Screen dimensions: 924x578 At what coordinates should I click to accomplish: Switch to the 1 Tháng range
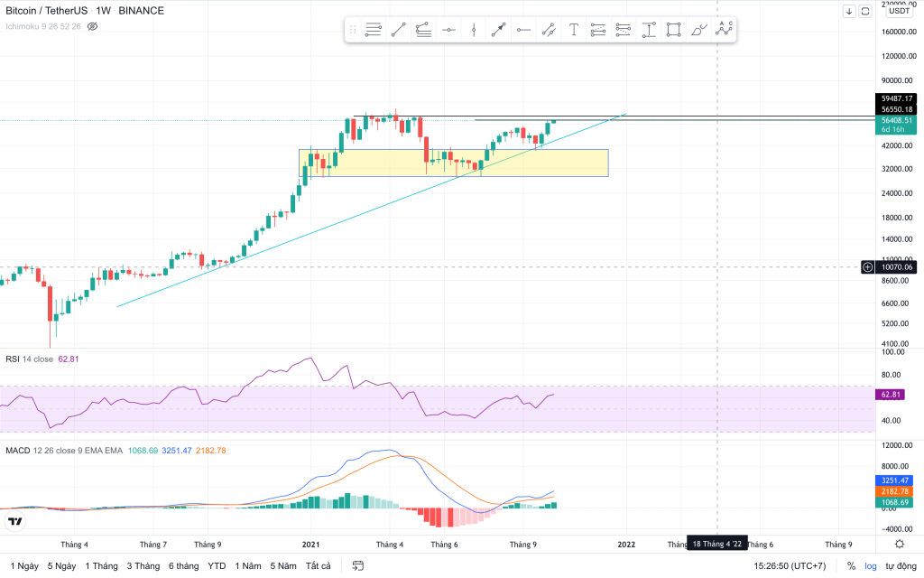(x=101, y=566)
